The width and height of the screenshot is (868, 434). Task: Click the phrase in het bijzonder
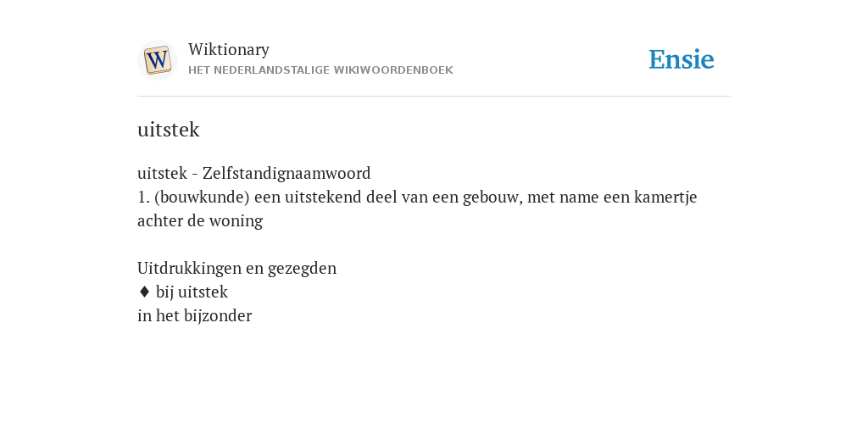[194, 315]
